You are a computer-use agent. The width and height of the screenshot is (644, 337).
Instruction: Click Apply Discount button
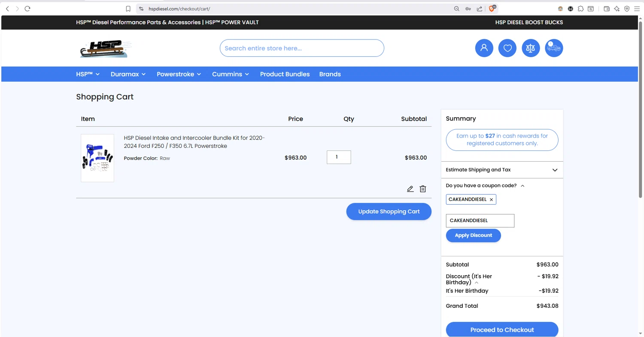tap(474, 235)
